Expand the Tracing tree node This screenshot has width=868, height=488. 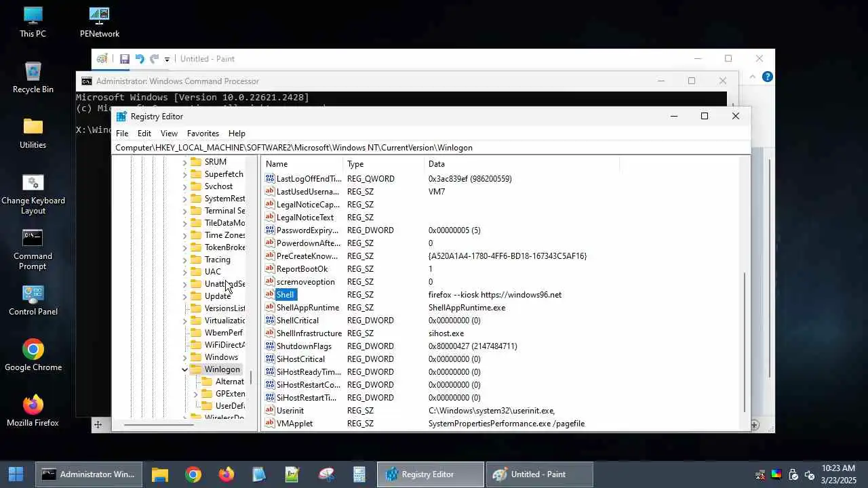pos(184,260)
